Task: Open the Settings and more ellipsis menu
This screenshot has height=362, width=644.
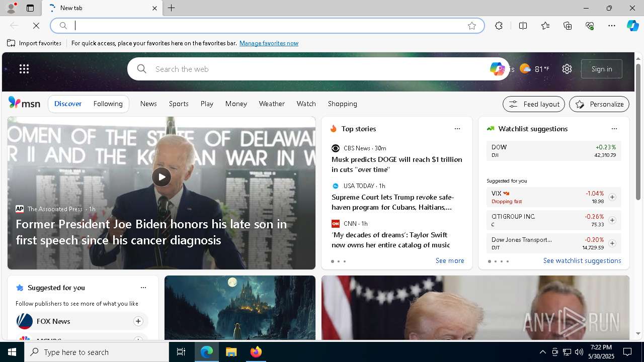Action: (612, 26)
